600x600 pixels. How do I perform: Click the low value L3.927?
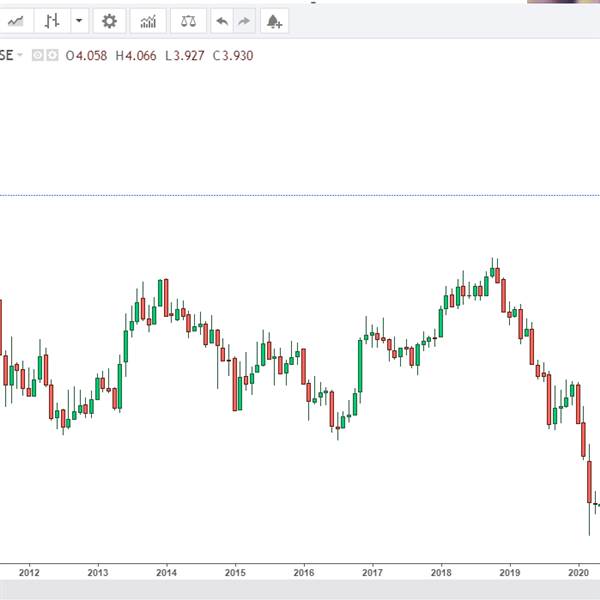click(185, 56)
